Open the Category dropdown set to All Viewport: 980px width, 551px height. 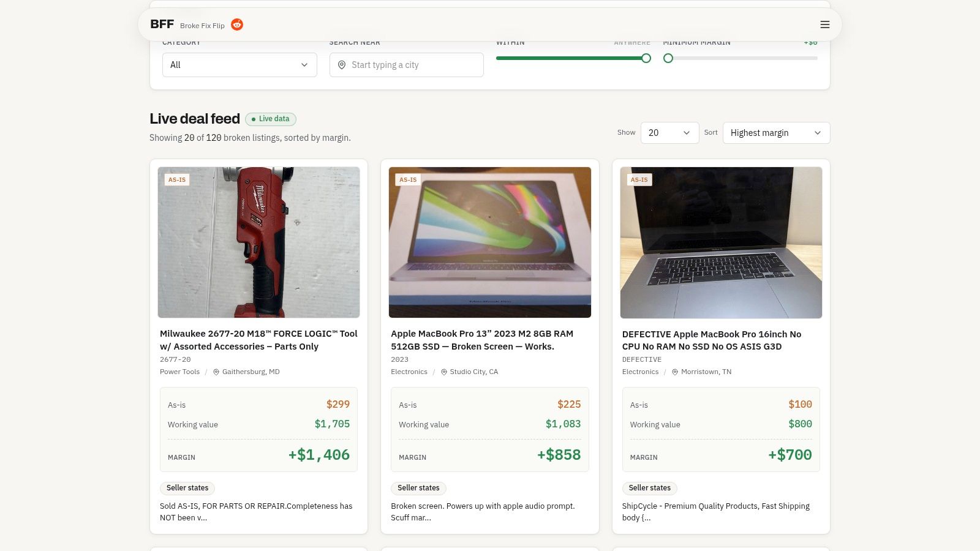click(239, 65)
